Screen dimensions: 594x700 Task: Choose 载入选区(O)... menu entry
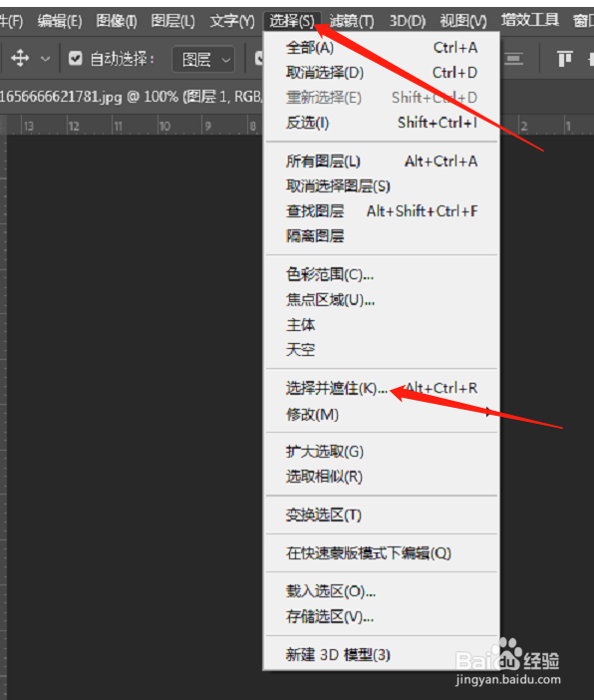pos(382,591)
